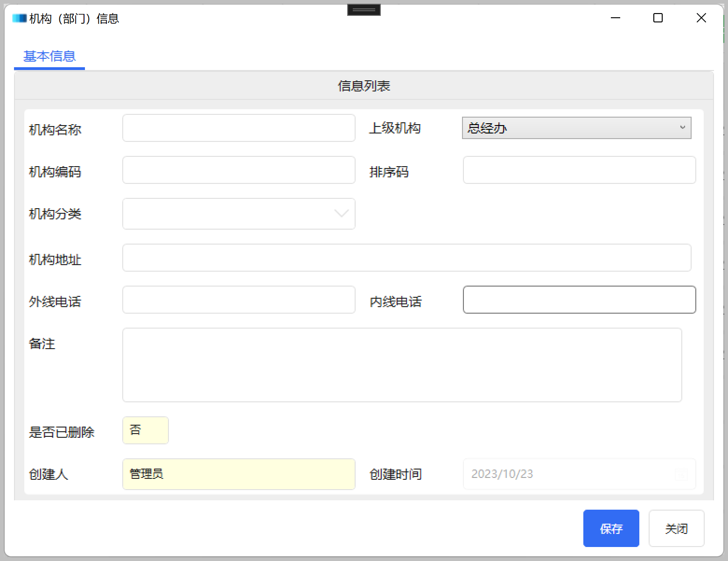
Task: Click the 关闭 button
Action: coord(677,528)
